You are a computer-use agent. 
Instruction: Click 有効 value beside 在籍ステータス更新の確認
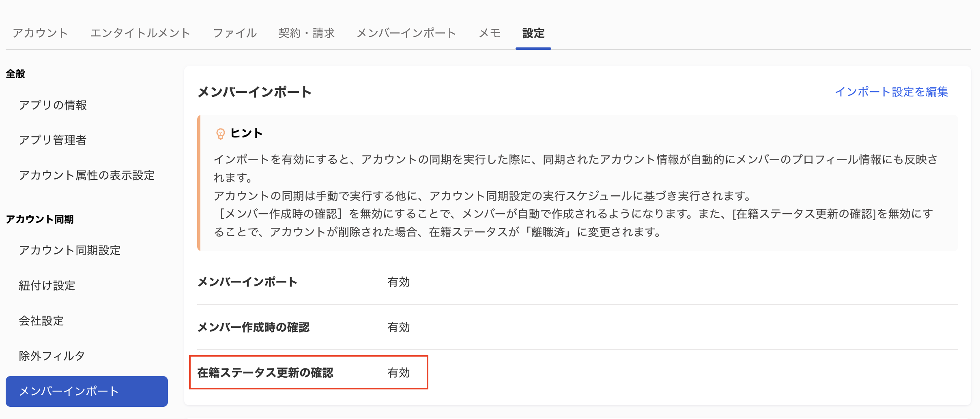tap(399, 372)
